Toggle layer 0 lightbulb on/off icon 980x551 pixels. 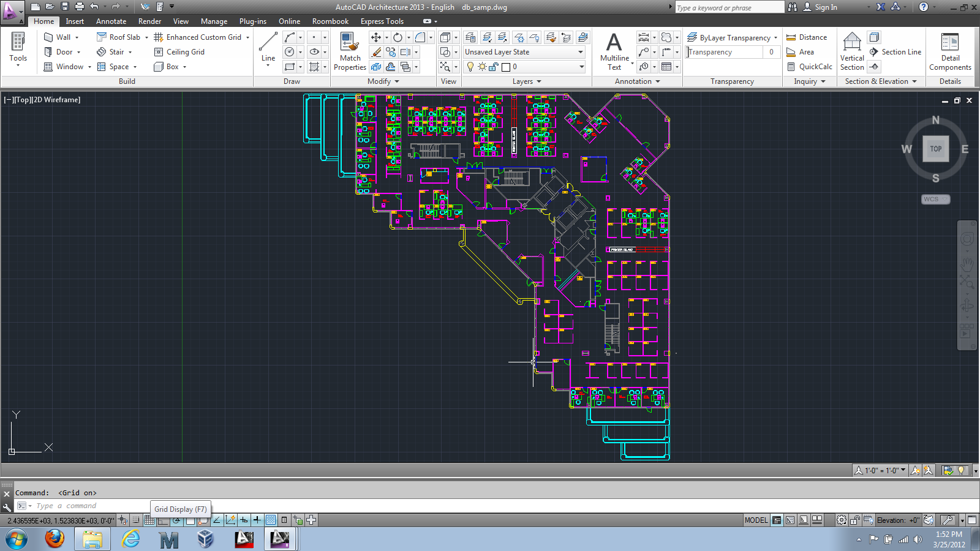[x=470, y=67]
